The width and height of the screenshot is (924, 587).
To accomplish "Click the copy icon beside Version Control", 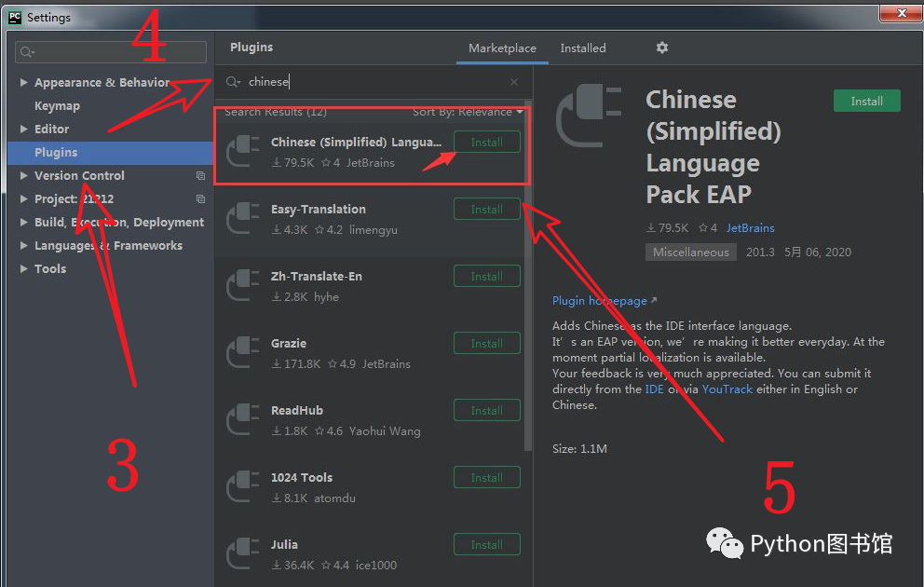I will [200, 175].
